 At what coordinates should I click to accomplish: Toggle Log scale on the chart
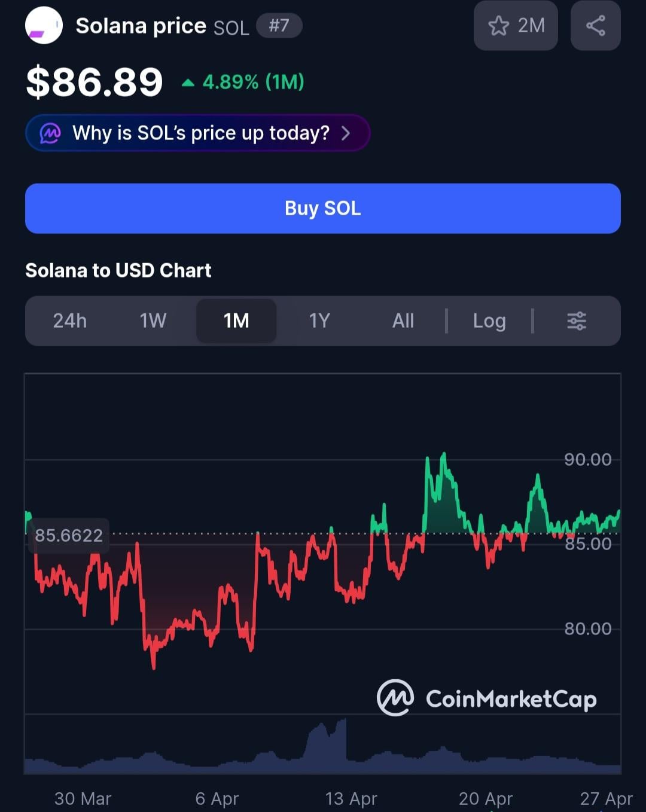point(489,321)
